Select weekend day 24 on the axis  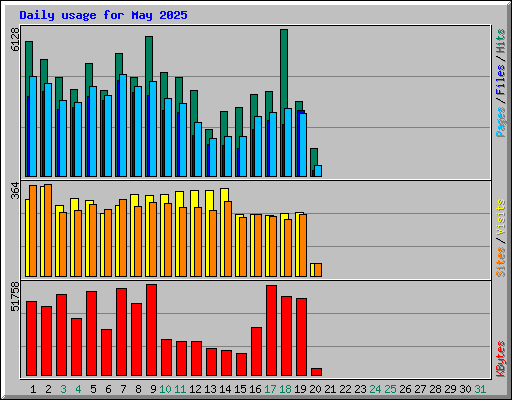pyautogui.click(x=375, y=389)
